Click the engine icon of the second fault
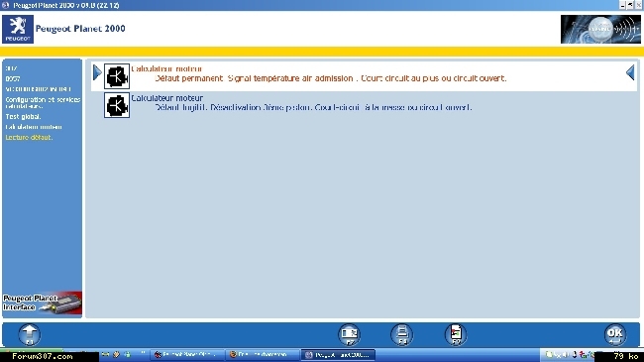Viewport: 644px width, 362px height. click(x=117, y=105)
